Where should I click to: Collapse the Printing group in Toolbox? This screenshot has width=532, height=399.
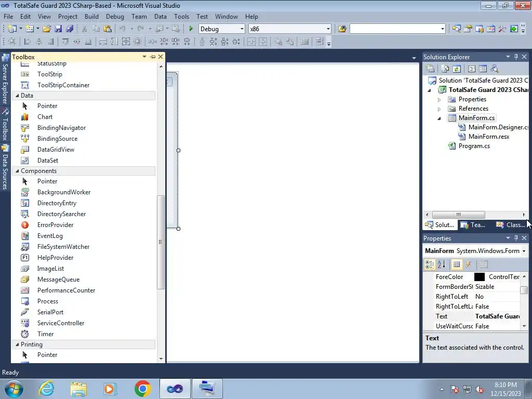coord(17,344)
